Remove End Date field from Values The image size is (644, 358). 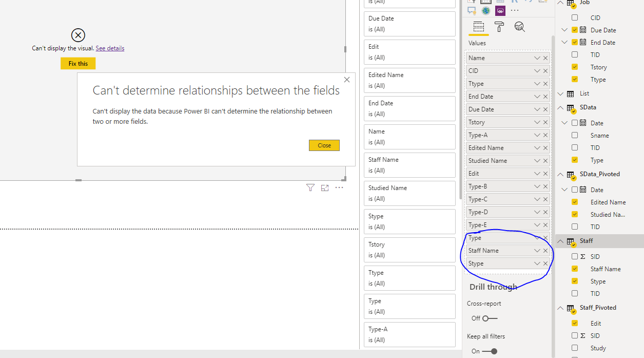point(545,97)
